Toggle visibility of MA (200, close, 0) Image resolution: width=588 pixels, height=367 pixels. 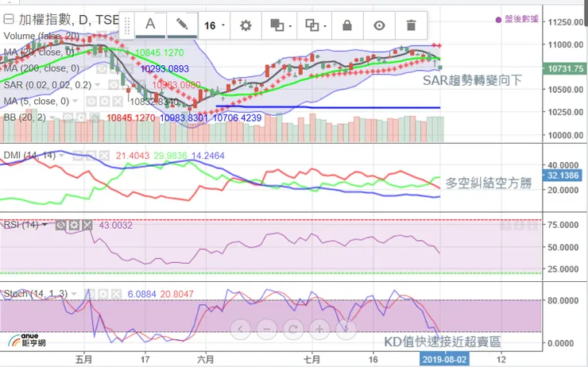102,68
